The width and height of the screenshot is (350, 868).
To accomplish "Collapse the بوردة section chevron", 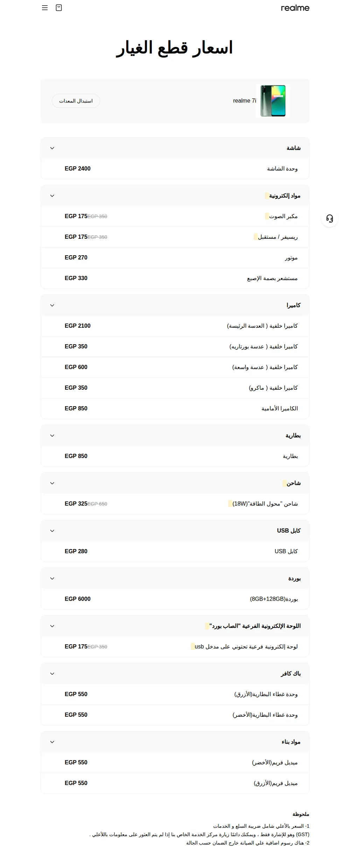I will tap(52, 578).
